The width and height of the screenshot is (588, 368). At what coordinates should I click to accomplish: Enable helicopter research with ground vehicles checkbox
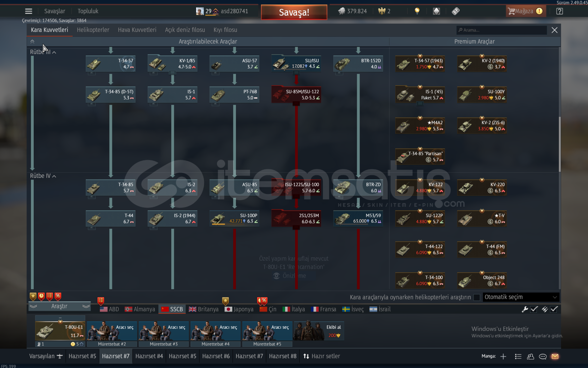point(477,297)
